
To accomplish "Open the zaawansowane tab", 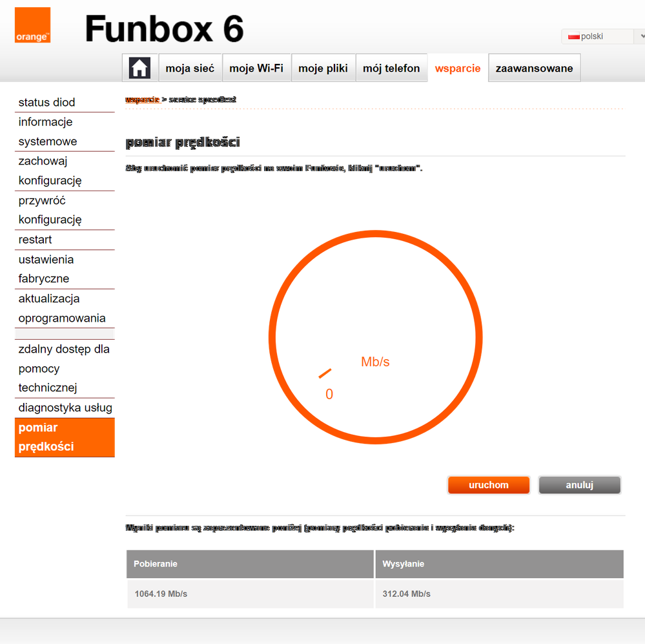I will [x=534, y=68].
